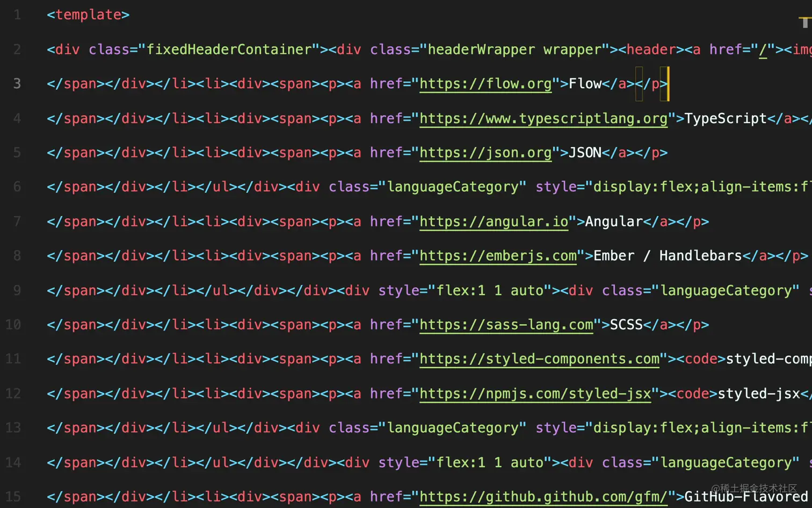Follow the sass-lang.com SCSS link
The width and height of the screenshot is (812, 508).
(x=505, y=324)
